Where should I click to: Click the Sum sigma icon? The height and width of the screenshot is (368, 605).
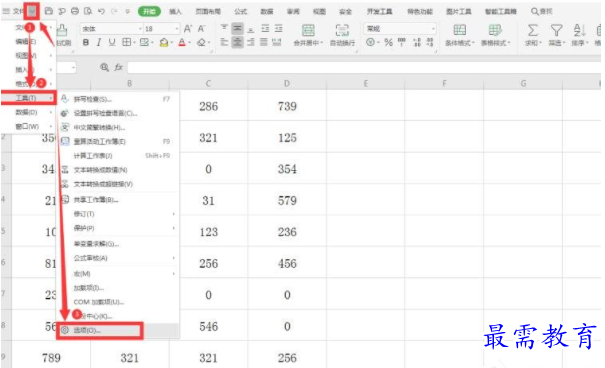click(x=532, y=30)
